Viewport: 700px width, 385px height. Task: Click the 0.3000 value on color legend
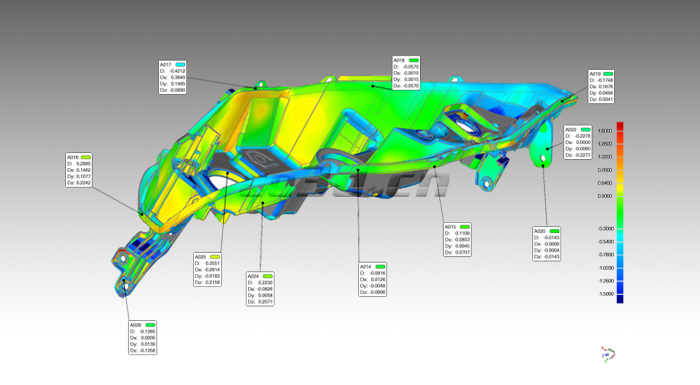pos(605,196)
